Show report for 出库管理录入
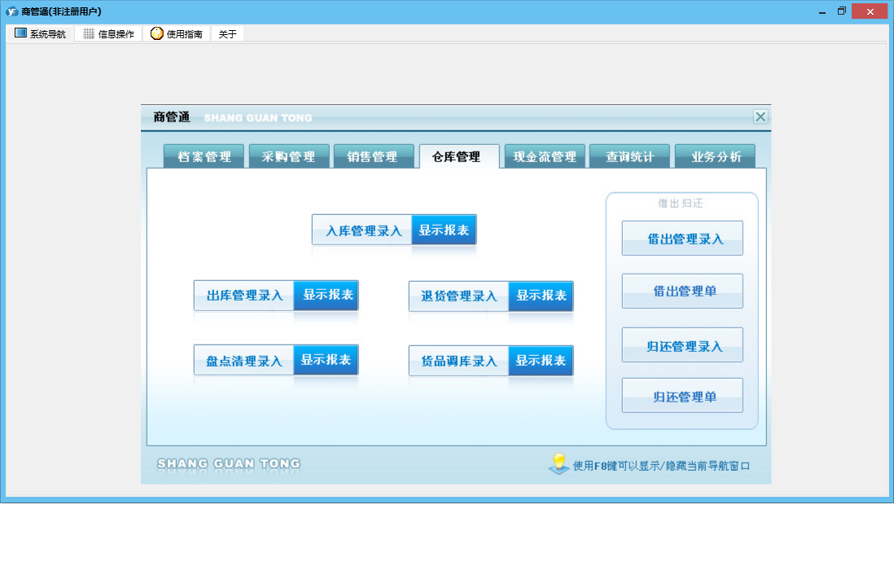The image size is (894, 588). [x=326, y=295]
